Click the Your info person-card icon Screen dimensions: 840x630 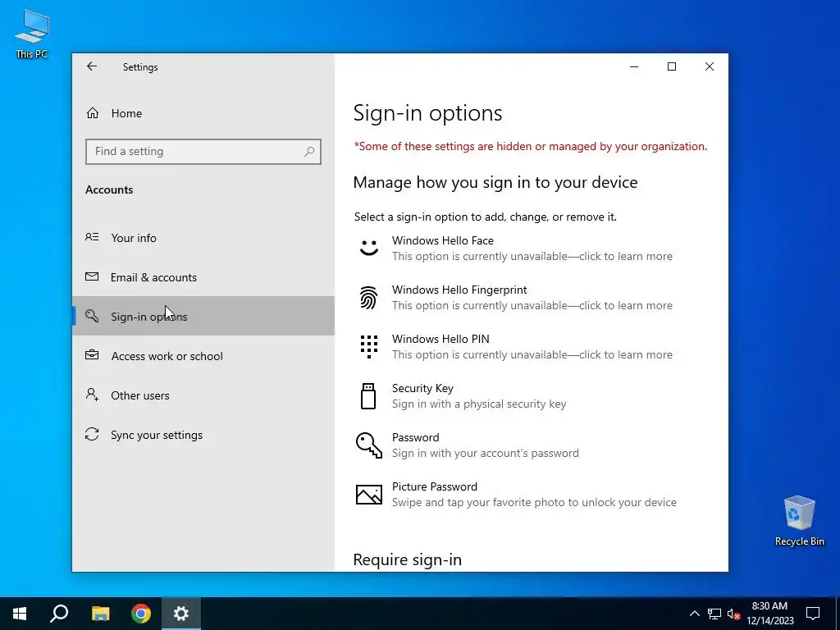[92, 237]
